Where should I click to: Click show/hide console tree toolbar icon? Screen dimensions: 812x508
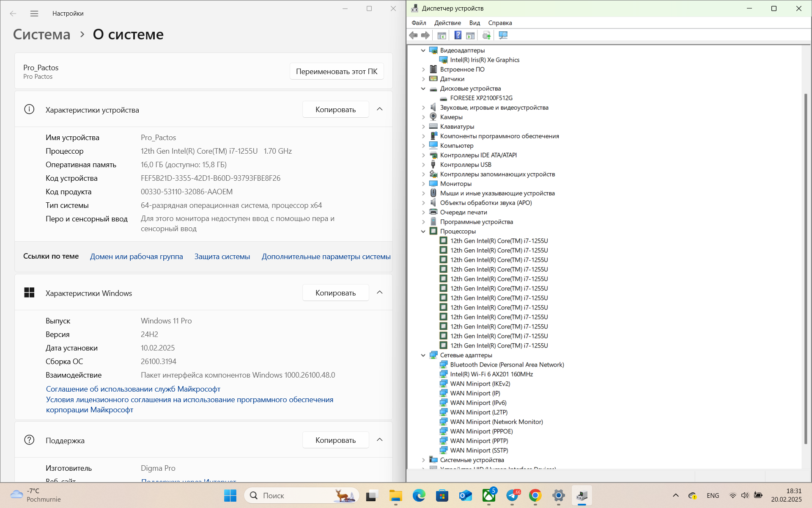pos(442,36)
